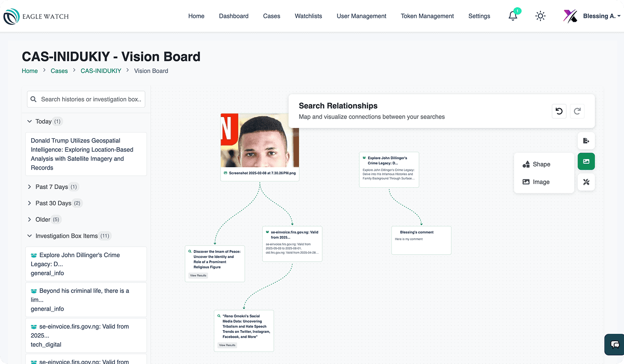Open the Cases breadcrumb link

[59, 71]
